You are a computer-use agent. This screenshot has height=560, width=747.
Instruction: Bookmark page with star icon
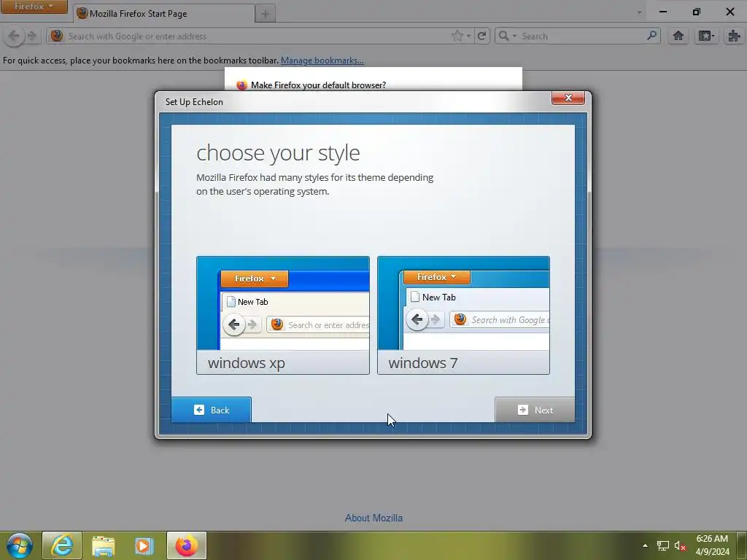(457, 36)
